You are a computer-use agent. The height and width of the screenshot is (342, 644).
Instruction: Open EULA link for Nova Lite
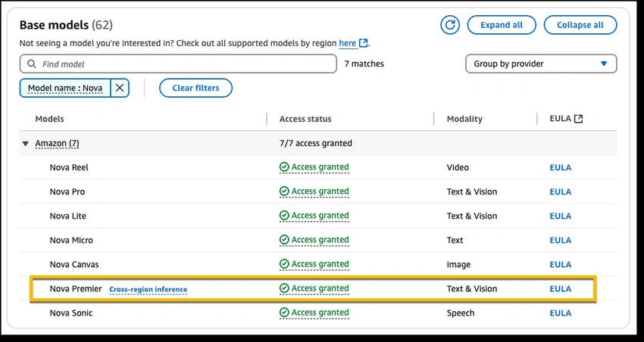(x=560, y=216)
